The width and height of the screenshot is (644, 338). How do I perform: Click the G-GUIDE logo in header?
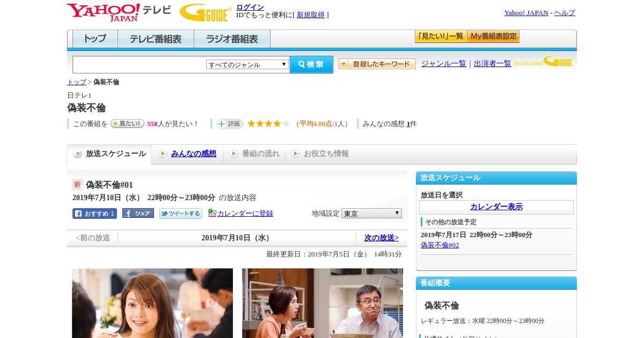coord(206,12)
